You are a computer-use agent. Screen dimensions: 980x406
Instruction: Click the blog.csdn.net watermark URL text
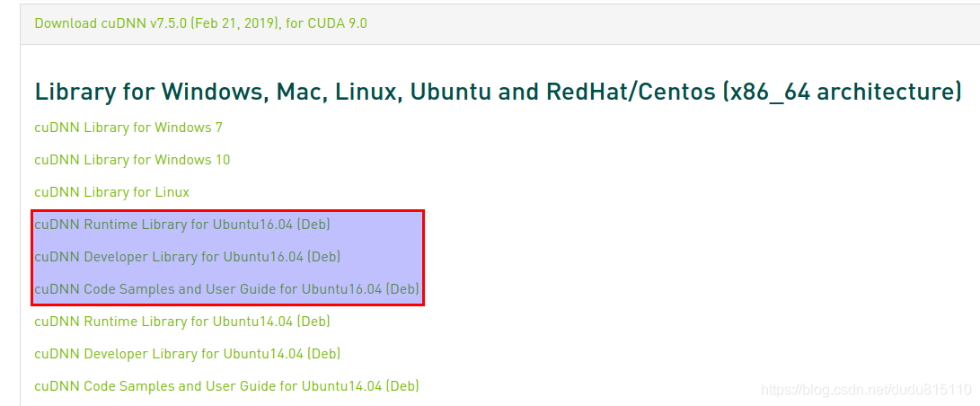pyautogui.click(x=866, y=391)
